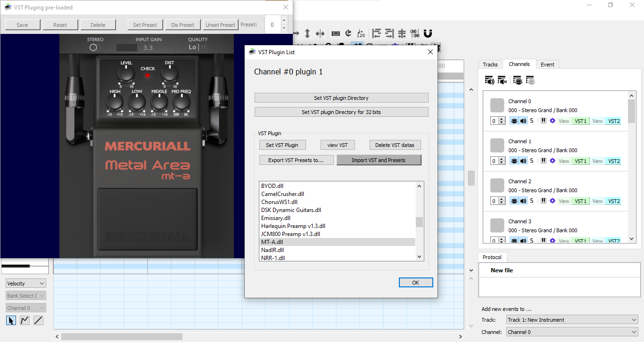Click the Delete VST datas button
644x342 pixels.
tap(395, 145)
